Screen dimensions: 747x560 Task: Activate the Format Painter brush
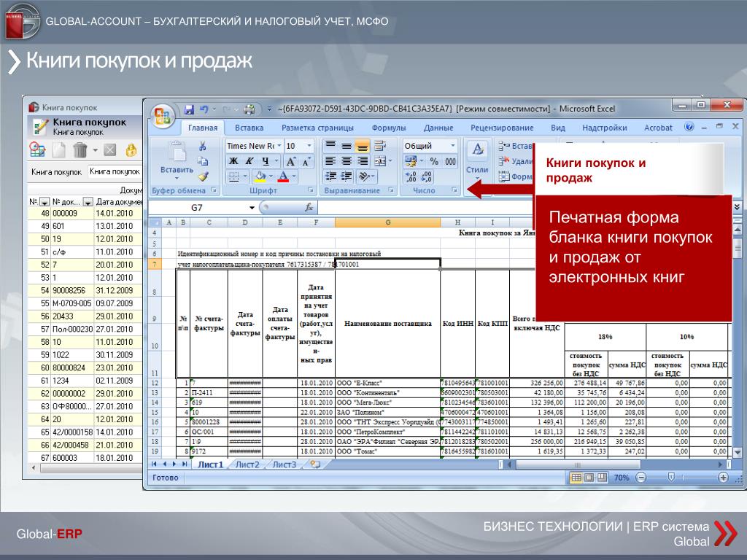pyautogui.click(x=204, y=176)
